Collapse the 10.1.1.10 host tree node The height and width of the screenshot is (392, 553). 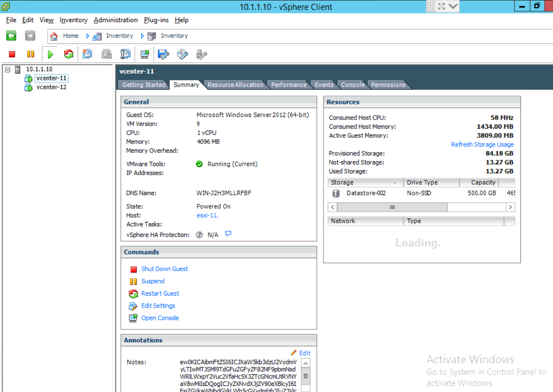tap(7, 69)
